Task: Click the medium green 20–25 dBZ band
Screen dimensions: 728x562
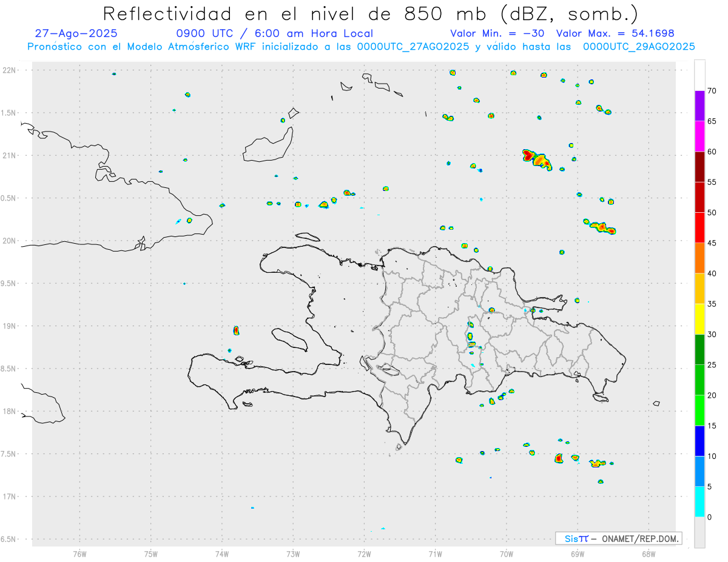Action: point(699,380)
